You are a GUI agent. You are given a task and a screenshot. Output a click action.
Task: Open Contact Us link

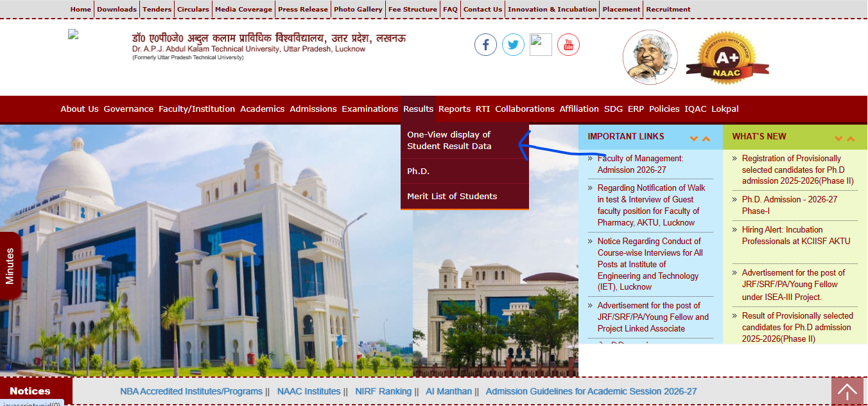coord(483,9)
